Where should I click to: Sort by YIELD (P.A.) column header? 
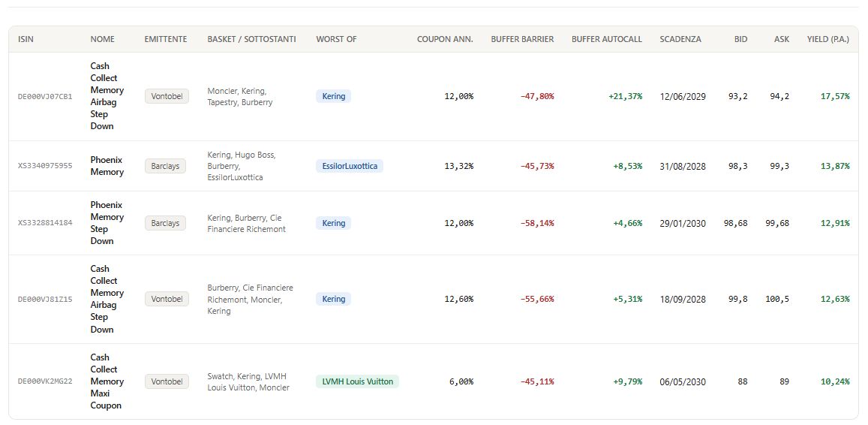tap(828, 39)
